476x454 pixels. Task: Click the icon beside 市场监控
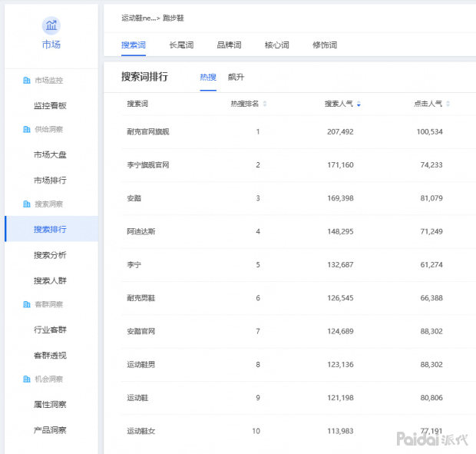click(27, 81)
